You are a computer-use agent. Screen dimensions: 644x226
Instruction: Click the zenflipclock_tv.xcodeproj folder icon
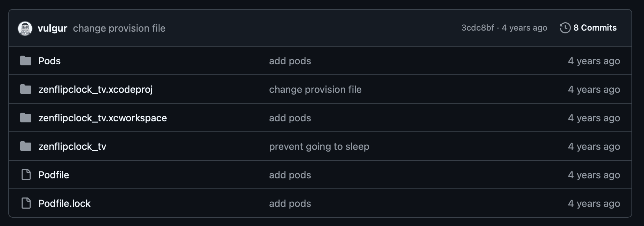[26, 89]
